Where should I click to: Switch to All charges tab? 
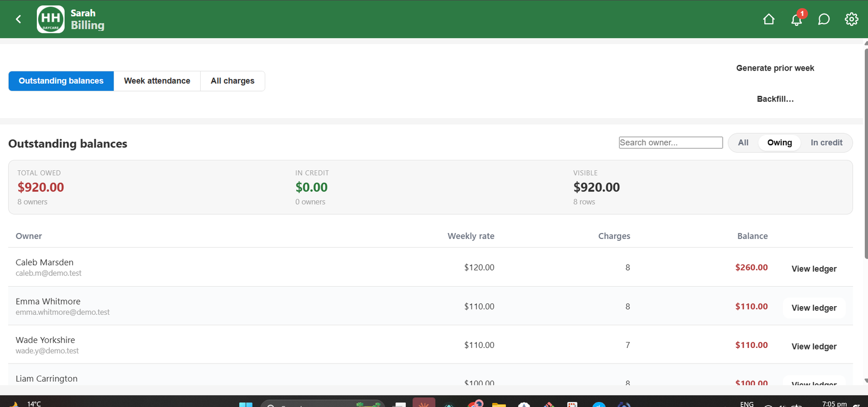[x=233, y=81]
